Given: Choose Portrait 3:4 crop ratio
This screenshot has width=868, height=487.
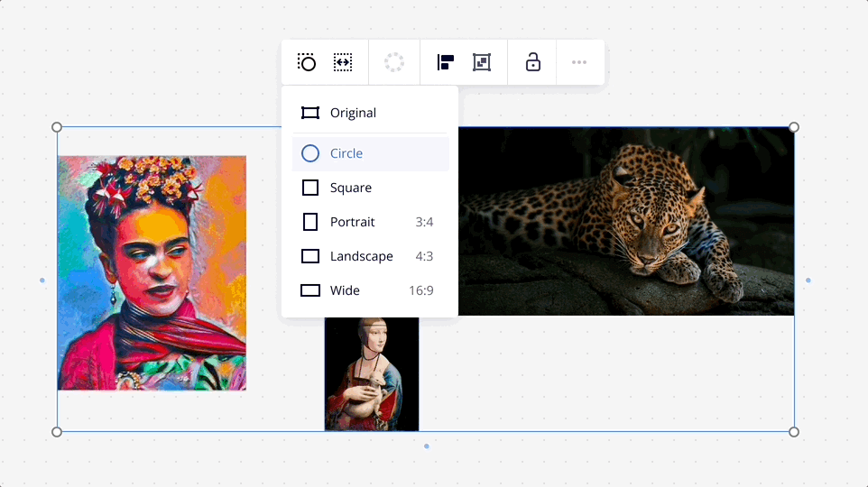Looking at the screenshot, I should coord(370,222).
